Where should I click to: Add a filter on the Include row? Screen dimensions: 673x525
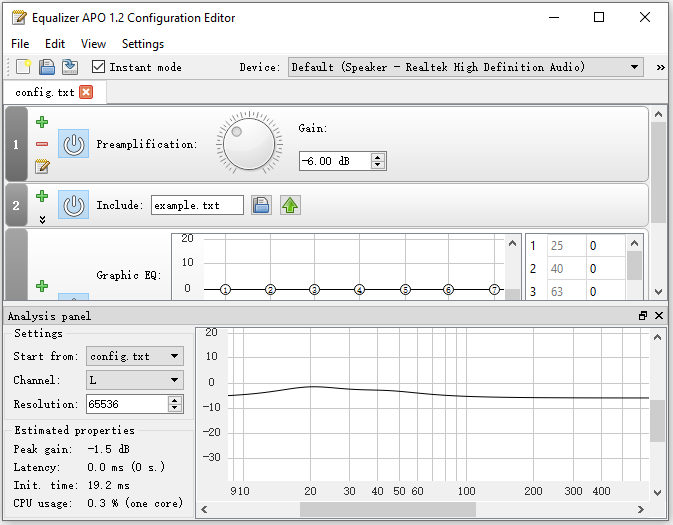tap(42, 196)
